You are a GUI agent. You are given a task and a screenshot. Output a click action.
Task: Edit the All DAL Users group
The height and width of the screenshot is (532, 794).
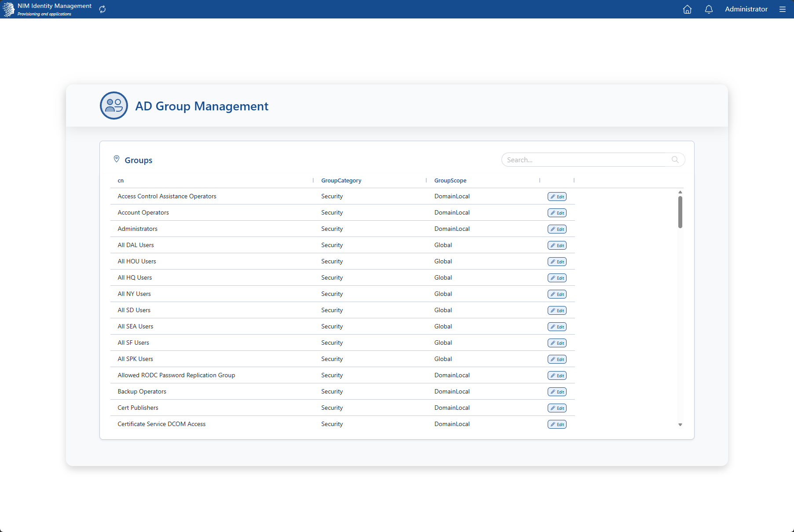[x=557, y=245]
